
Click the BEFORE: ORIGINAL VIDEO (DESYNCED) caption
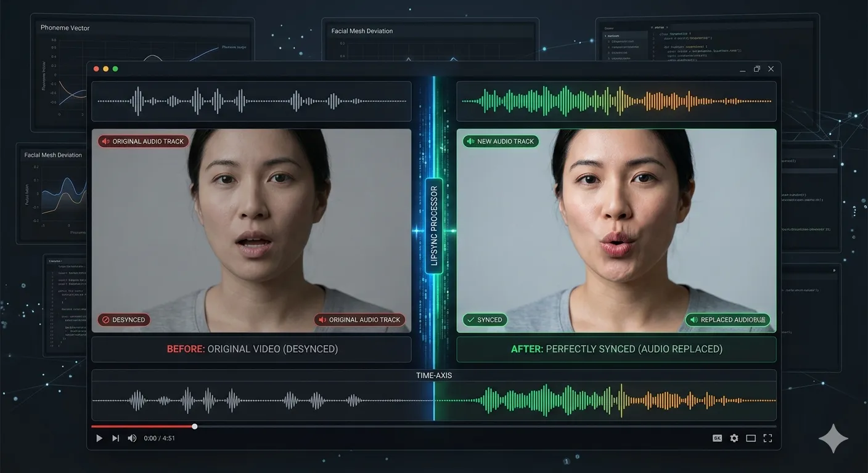[252, 349]
